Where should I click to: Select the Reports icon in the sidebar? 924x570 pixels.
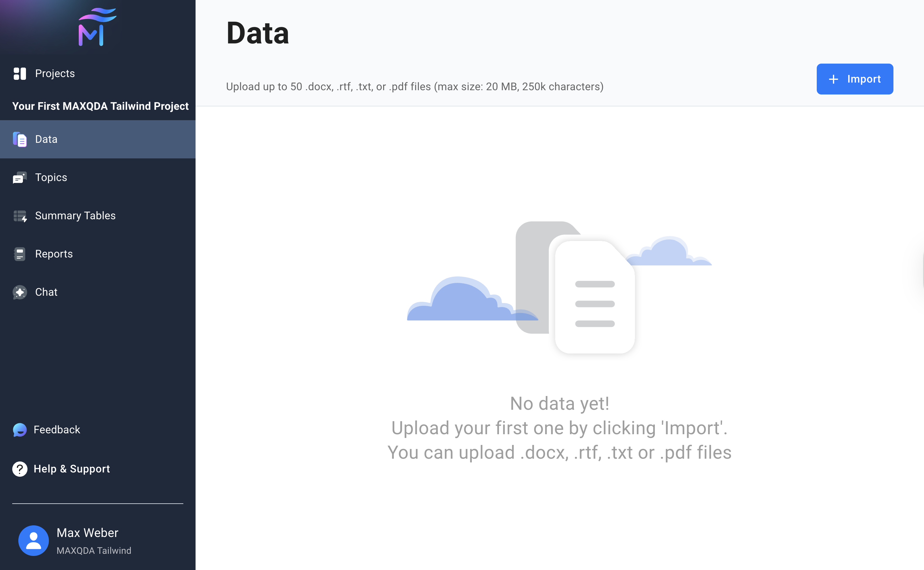pyautogui.click(x=20, y=254)
